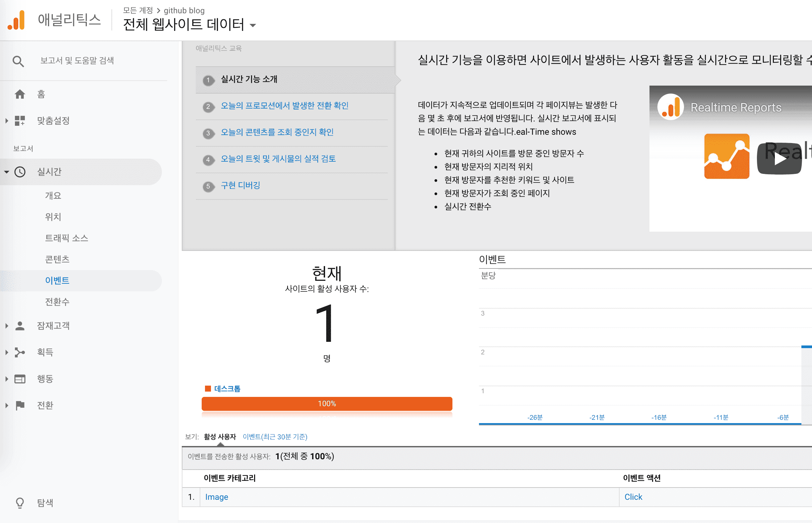
Task: Open the Image event category link
Action: [217, 497]
